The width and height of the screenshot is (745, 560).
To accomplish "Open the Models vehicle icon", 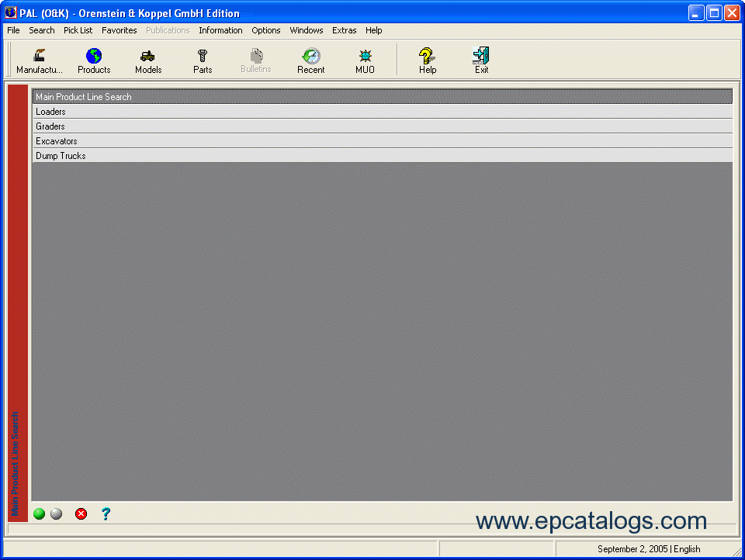I will pyautogui.click(x=147, y=60).
